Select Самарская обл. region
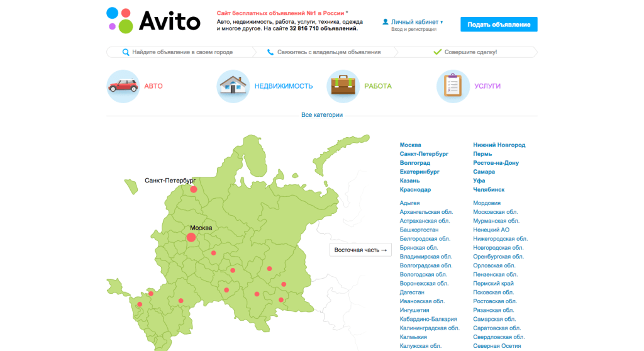The height and width of the screenshot is (351, 644). tap(494, 319)
